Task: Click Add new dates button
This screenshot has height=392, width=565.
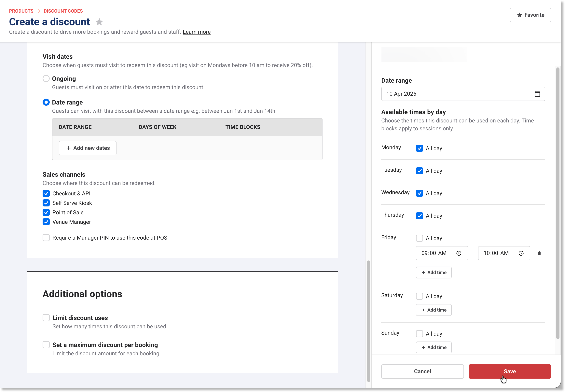Action: [87, 148]
